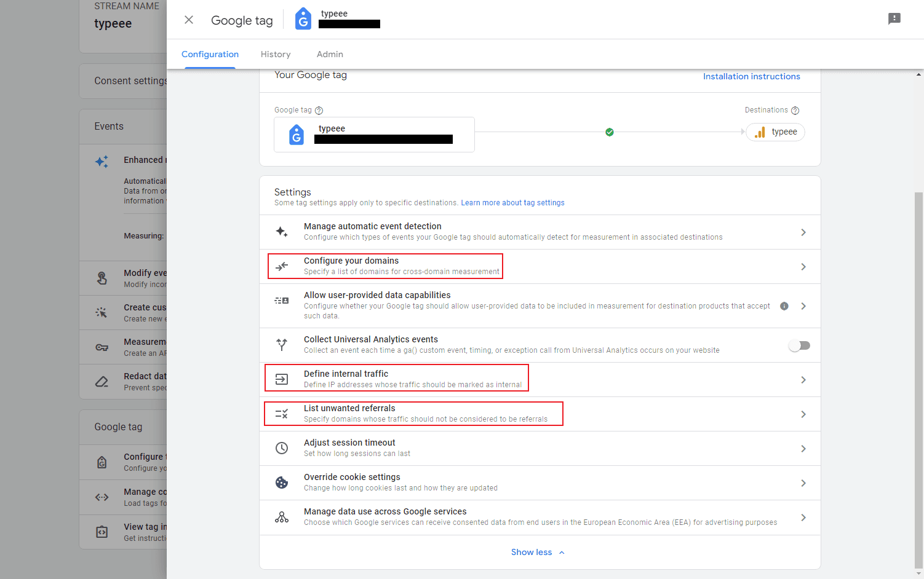
Task: Click the data use across services icon
Action: point(282,517)
